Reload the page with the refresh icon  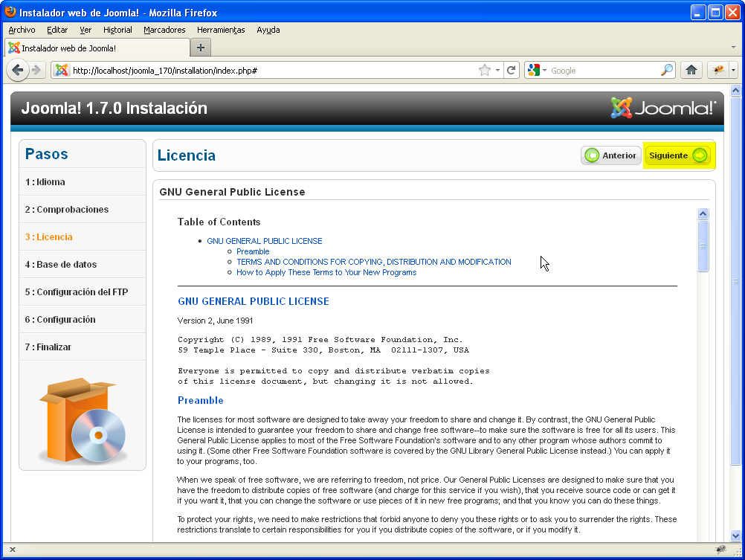(512, 71)
